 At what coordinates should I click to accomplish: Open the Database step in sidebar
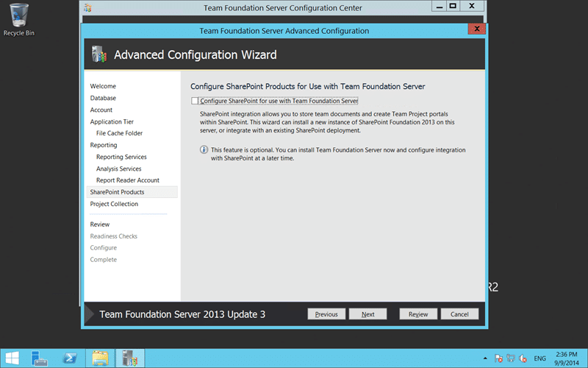tap(103, 98)
